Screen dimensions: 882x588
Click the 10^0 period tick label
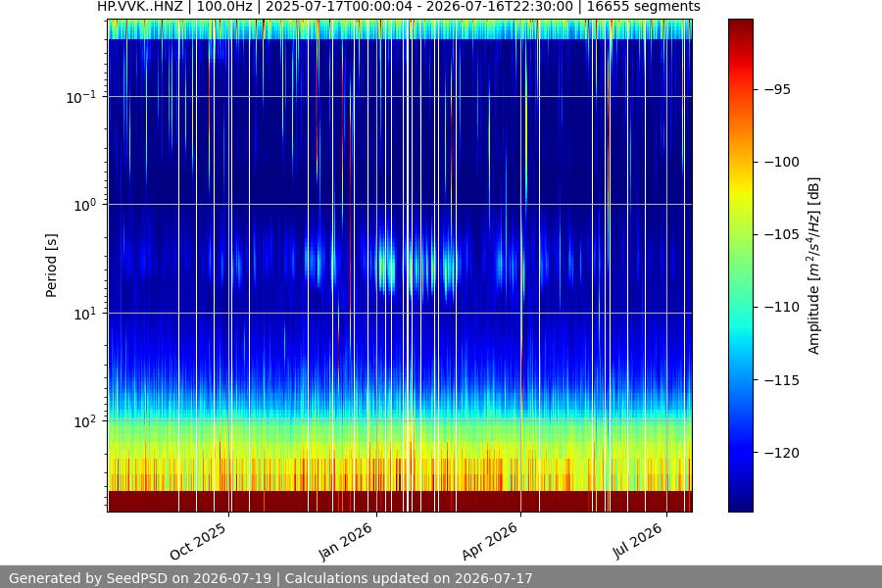tap(84, 205)
